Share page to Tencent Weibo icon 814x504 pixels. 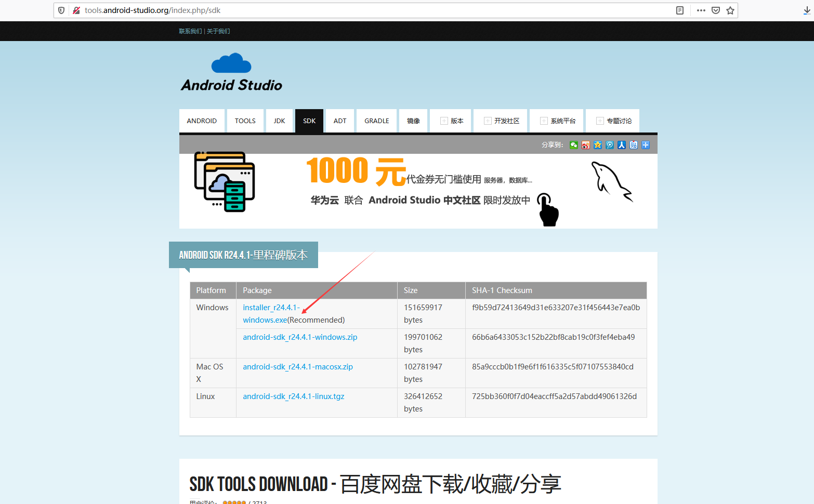610,145
